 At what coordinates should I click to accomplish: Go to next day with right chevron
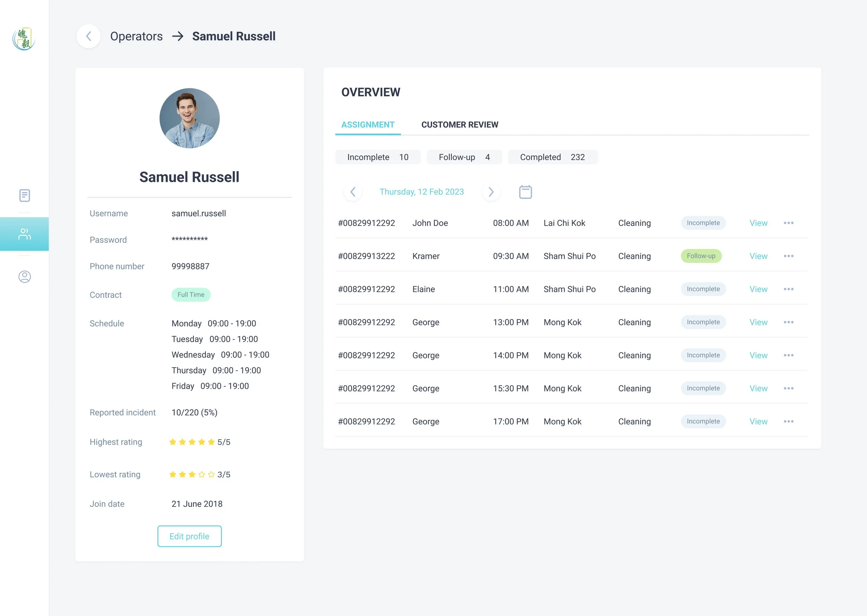coord(491,192)
